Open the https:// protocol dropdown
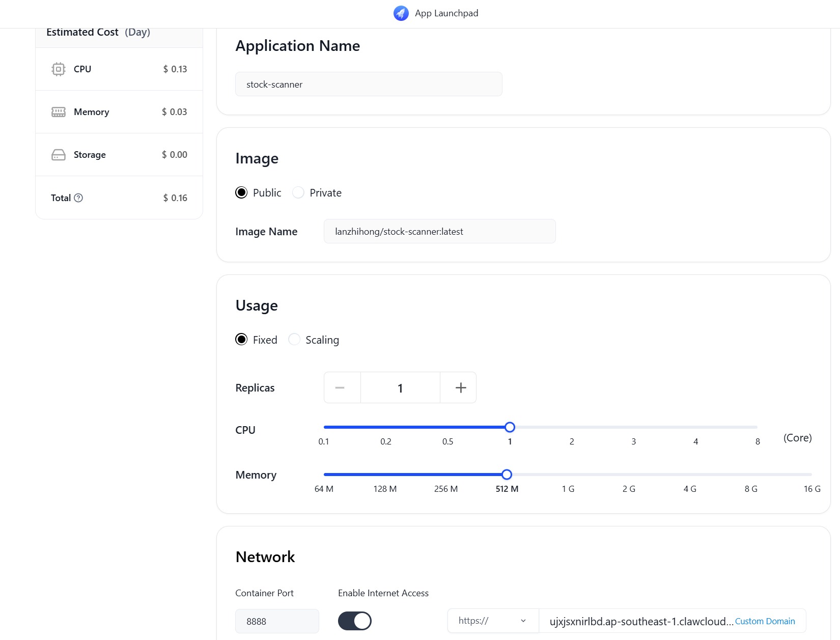Screen dimensions: 840x640 pyautogui.click(x=492, y=621)
